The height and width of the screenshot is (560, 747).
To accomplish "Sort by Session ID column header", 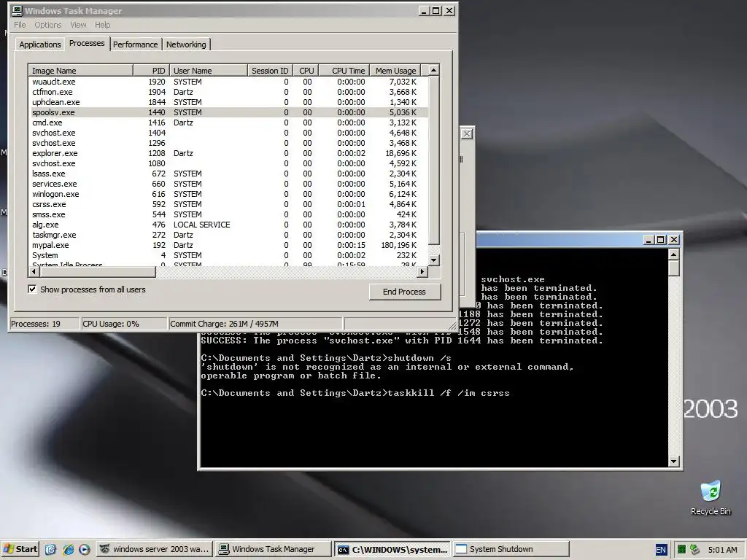I will point(270,71).
